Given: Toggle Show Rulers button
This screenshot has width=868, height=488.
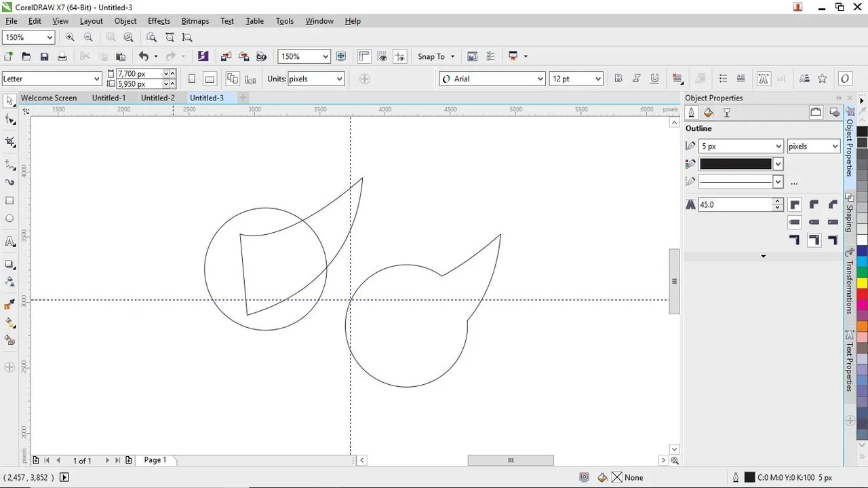Looking at the screenshot, I should pos(364,56).
